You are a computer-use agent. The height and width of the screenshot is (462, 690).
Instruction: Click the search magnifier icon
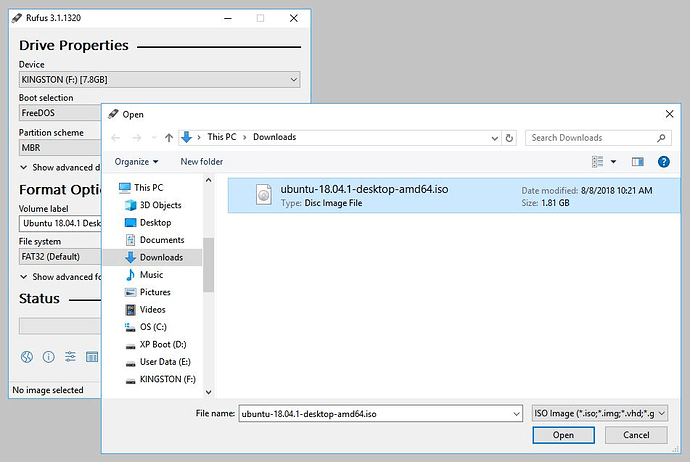tap(661, 138)
